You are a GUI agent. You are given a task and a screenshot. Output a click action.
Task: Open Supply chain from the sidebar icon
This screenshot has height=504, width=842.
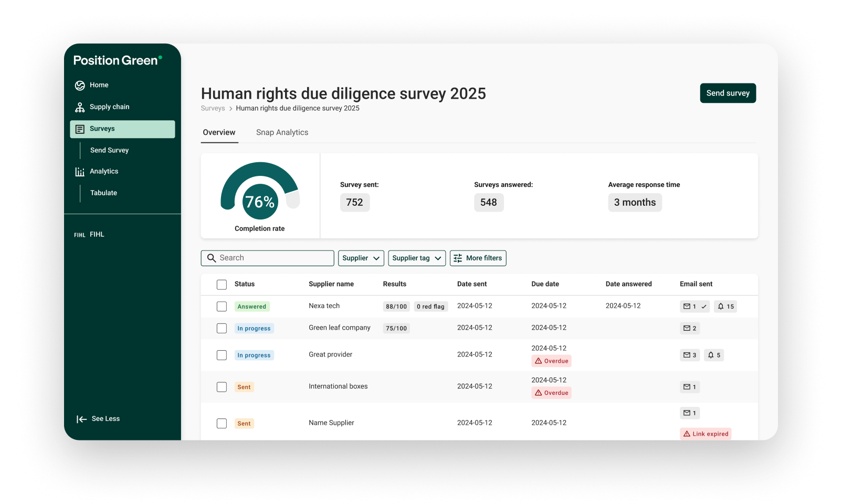(x=80, y=107)
